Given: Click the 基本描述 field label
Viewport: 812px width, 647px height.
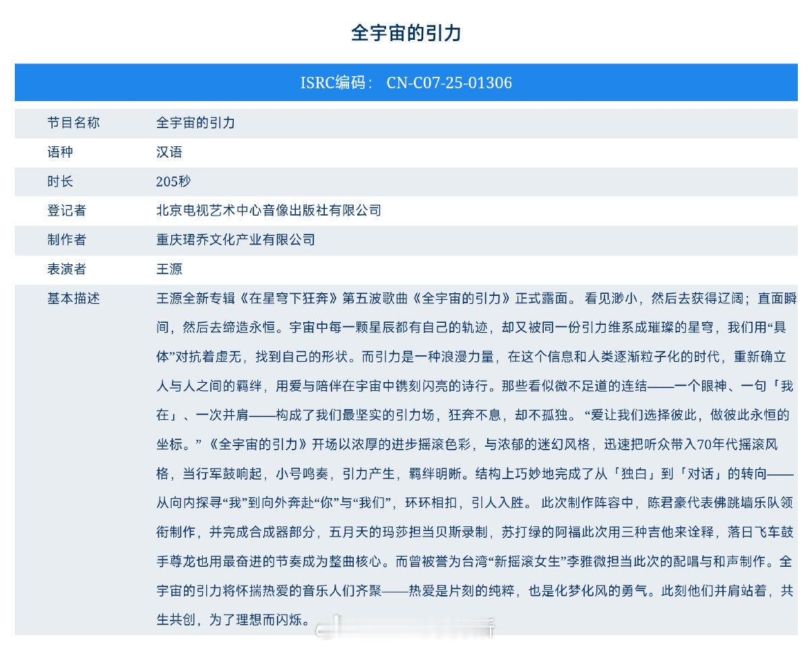Looking at the screenshot, I should tap(73, 298).
